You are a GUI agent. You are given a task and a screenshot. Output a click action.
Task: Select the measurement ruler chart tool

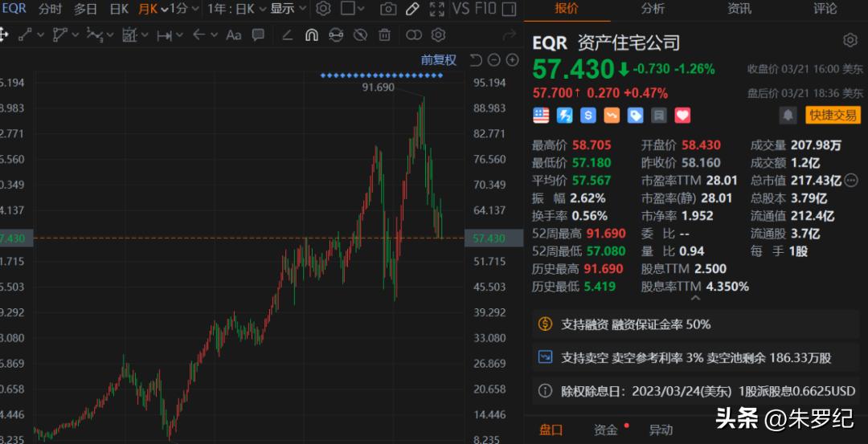pos(129,35)
